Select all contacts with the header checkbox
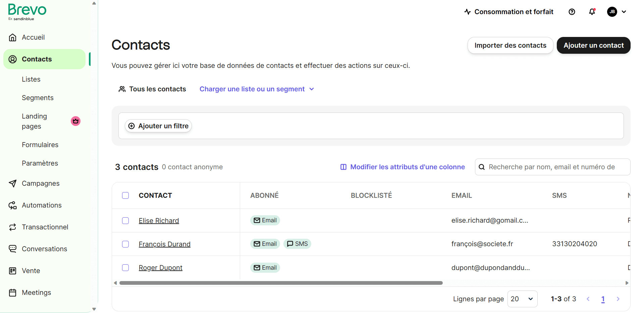This screenshot has width=644, height=313. (125, 195)
